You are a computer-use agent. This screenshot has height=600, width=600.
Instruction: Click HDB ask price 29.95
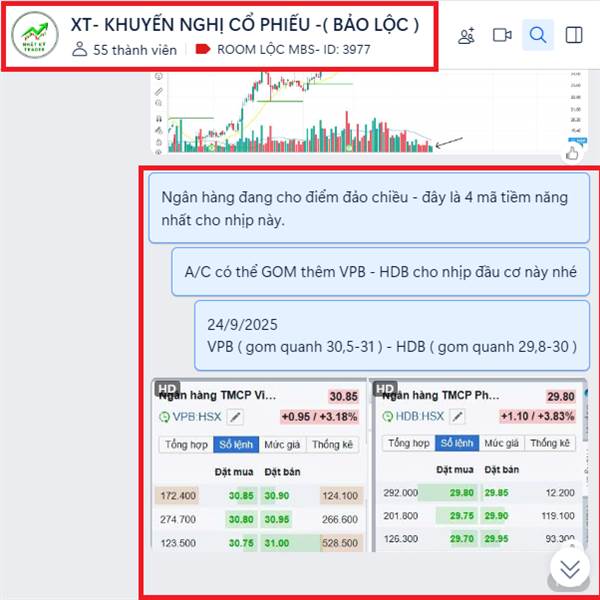[496, 539]
